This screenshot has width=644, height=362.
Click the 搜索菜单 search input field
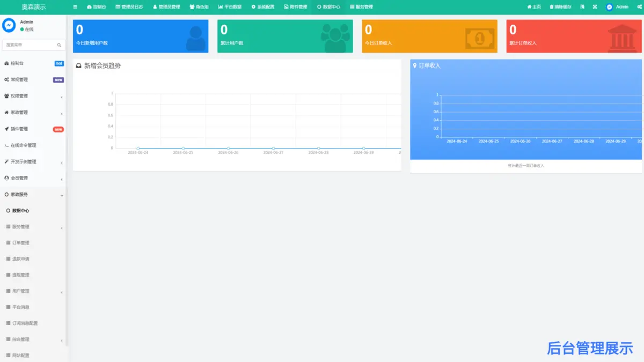tap(30, 45)
